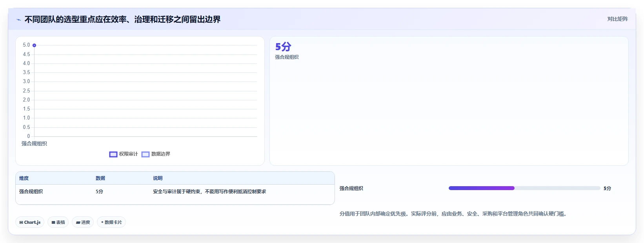Click the section title 不同团队的选型重点
Viewport: 644px width, 243px height.
pos(122,20)
